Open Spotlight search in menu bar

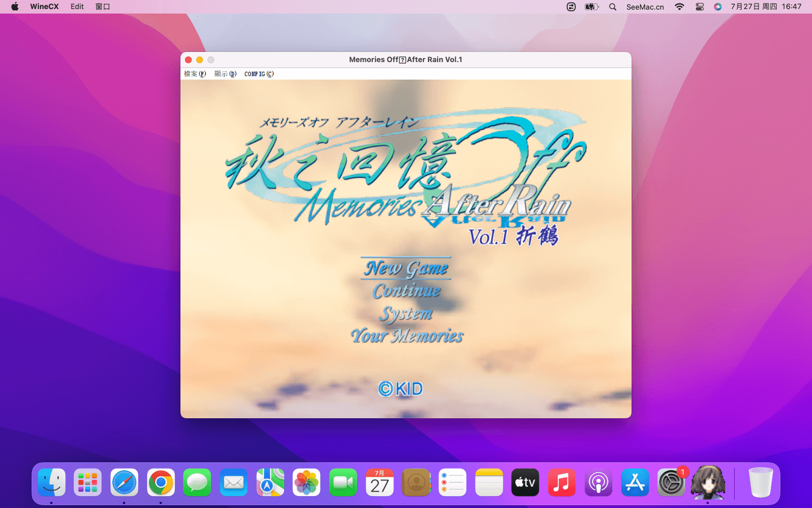click(612, 7)
